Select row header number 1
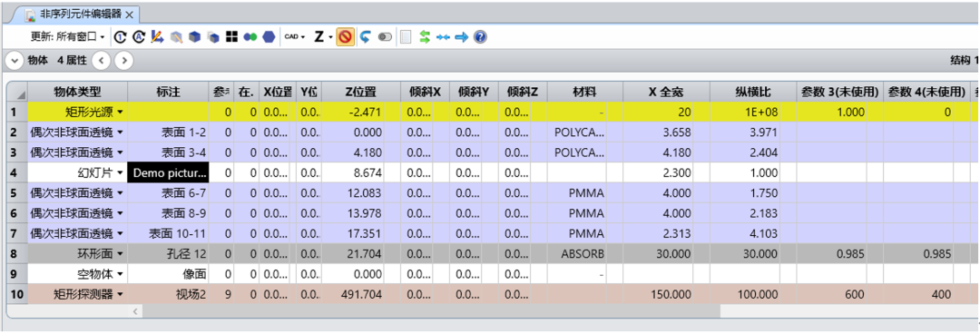This screenshot has width=980, height=334. [x=17, y=112]
